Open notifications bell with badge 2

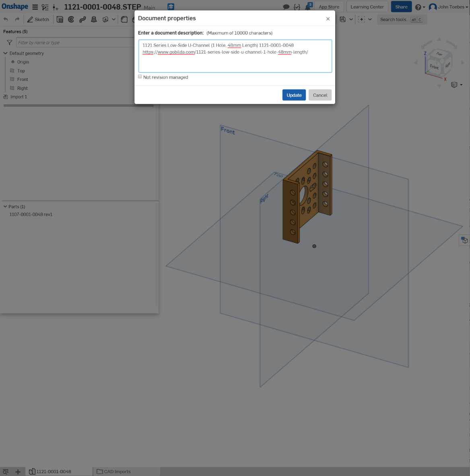coord(308,7)
